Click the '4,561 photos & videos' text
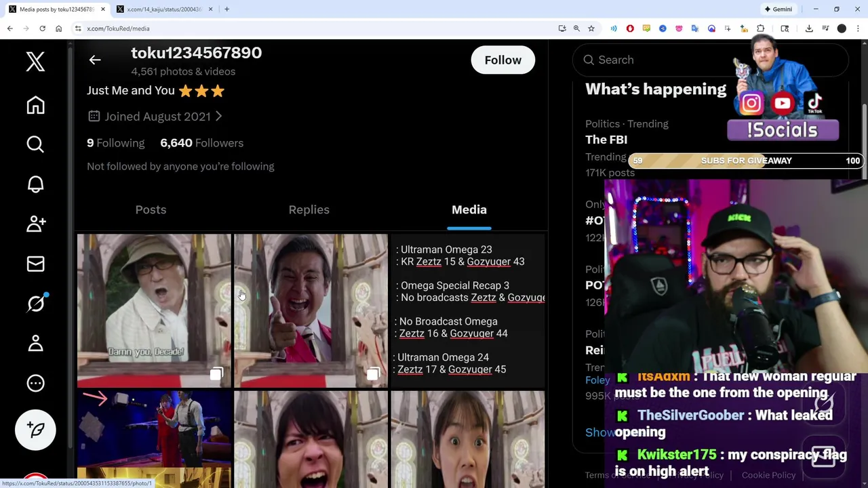This screenshot has width=868, height=488. [183, 71]
